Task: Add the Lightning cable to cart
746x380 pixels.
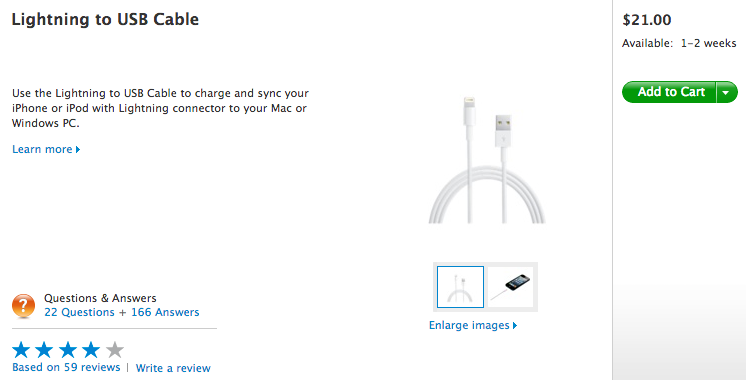Action: [669, 92]
